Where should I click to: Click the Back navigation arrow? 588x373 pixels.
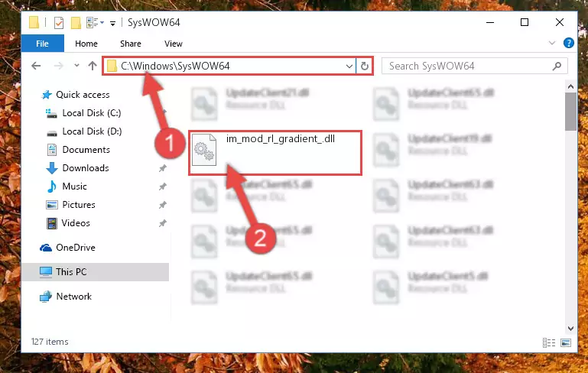36,66
